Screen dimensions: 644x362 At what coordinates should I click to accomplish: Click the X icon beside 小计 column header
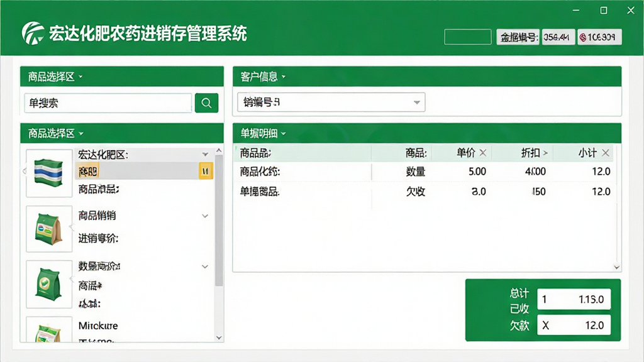[606, 153]
